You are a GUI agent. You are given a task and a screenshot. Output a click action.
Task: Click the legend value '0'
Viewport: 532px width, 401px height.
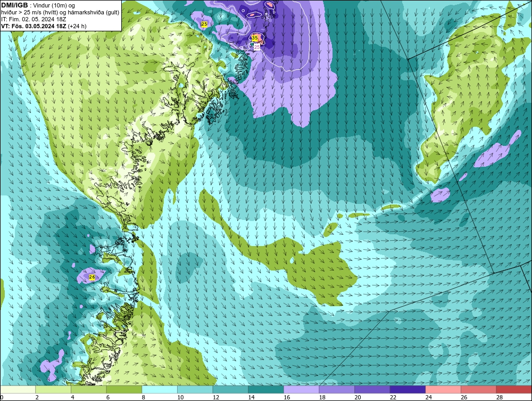[x=2, y=398]
